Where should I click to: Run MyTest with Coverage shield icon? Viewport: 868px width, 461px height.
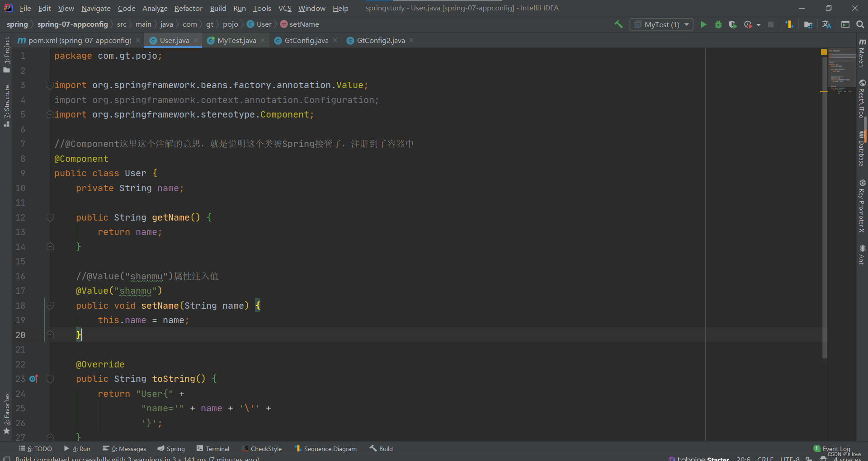(732, 24)
